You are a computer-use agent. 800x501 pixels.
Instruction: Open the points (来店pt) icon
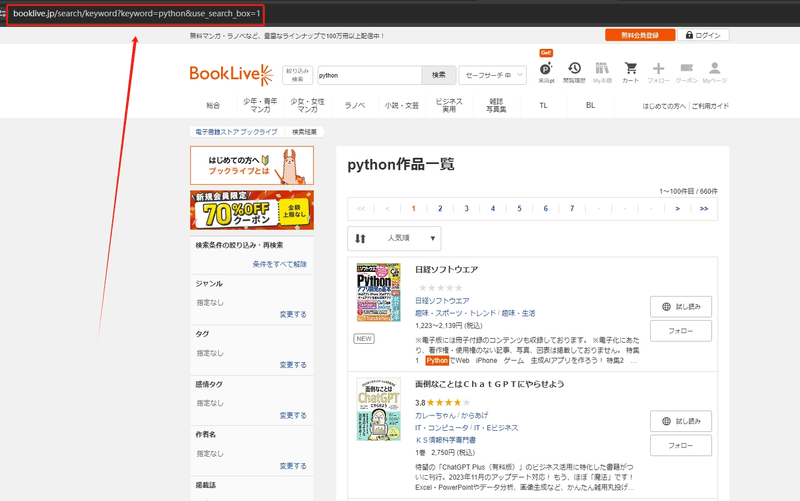pyautogui.click(x=546, y=71)
